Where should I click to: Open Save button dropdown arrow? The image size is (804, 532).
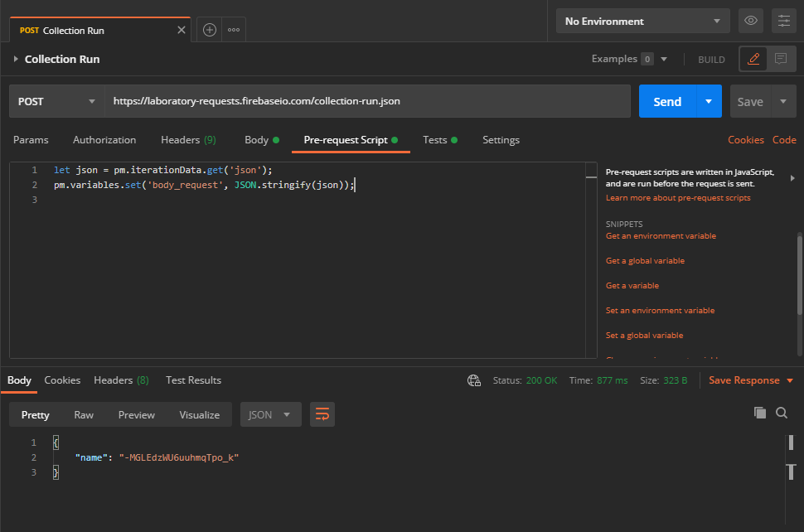tap(783, 101)
